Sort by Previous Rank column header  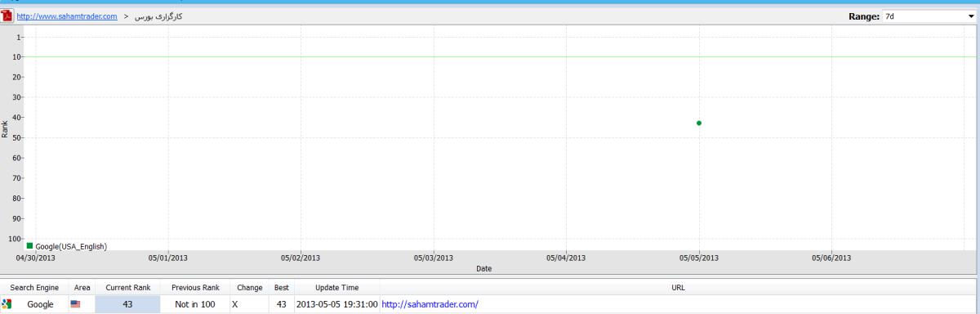195,288
